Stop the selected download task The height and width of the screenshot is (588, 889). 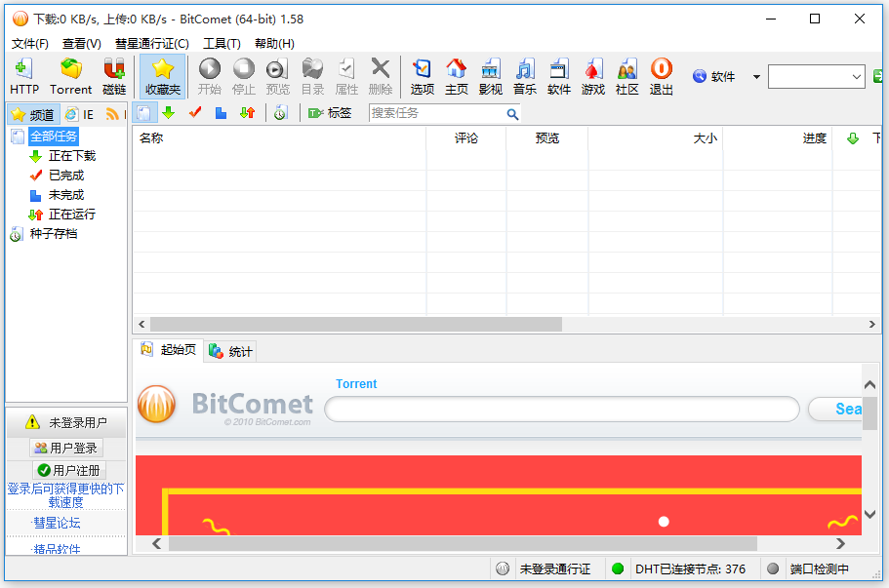coord(243,76)
